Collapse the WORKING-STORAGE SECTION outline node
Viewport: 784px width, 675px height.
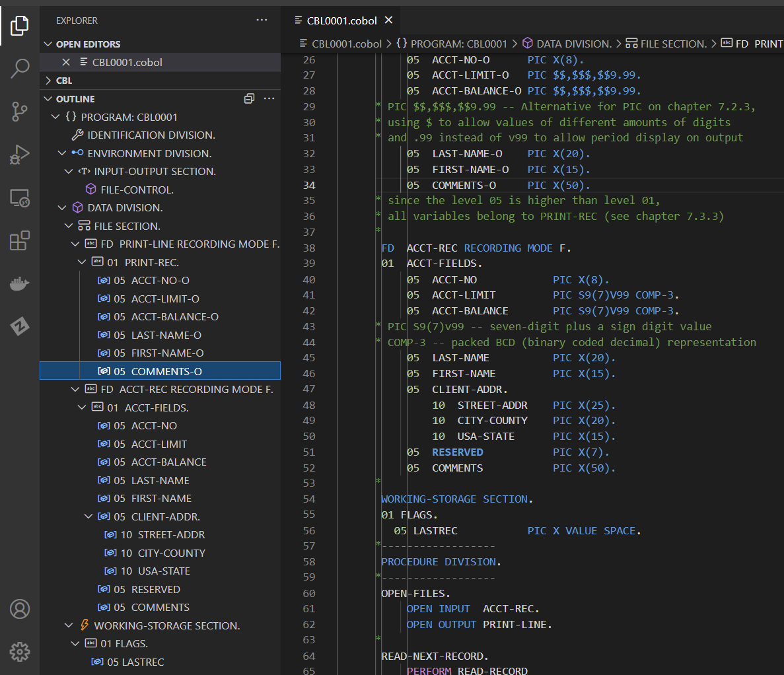pos(69,625)
